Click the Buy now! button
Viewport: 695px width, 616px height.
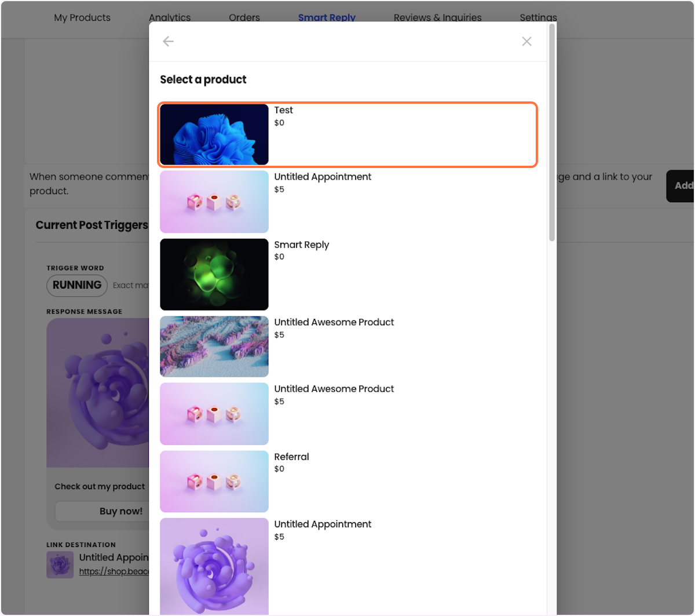point(102,511)
